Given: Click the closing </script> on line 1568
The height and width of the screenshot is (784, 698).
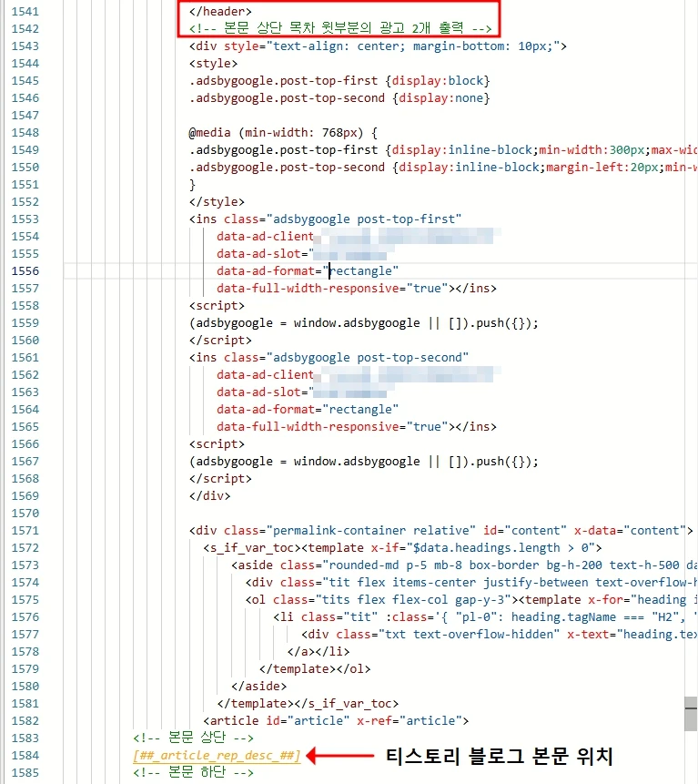Looking at the screenshot, I should (x=220, y=479).
